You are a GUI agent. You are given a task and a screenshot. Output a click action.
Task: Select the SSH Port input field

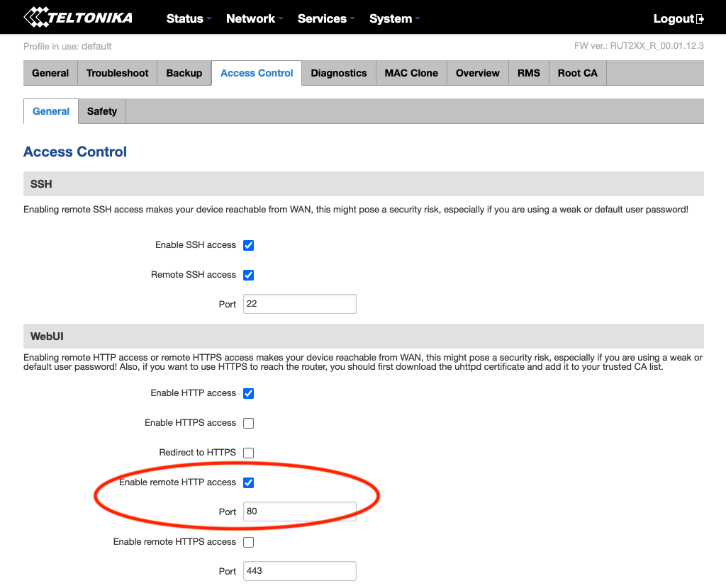[299, 303]
